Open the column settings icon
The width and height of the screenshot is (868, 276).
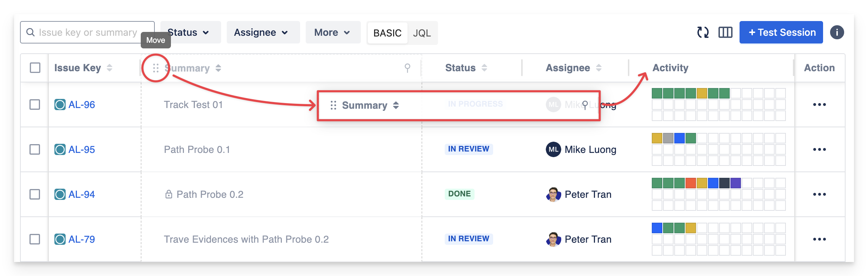click(x=725, y=32)
